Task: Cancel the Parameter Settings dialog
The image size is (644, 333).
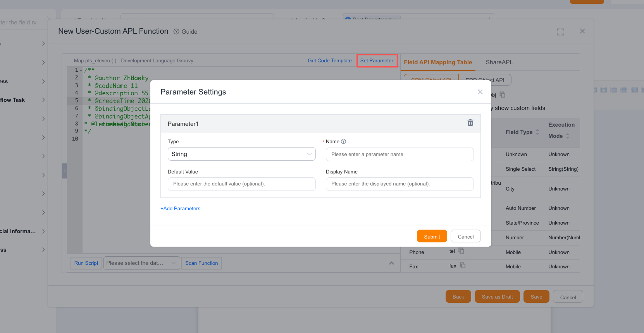Action: [x=466, y=237]
